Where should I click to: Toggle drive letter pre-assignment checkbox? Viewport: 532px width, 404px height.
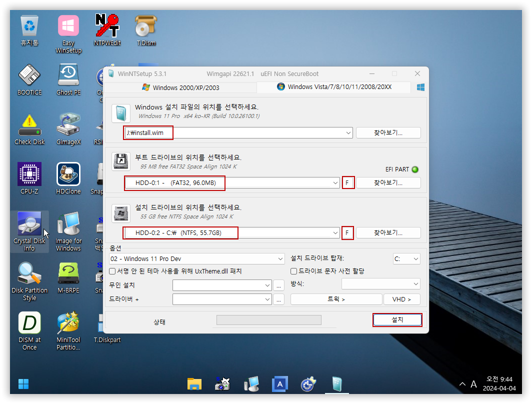click(x=294, y=271)
